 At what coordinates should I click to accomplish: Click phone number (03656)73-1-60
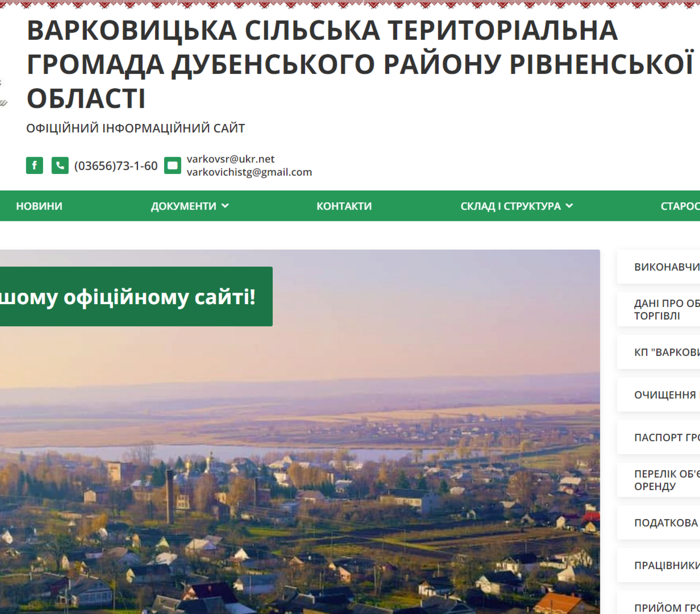tap(116, 166)
